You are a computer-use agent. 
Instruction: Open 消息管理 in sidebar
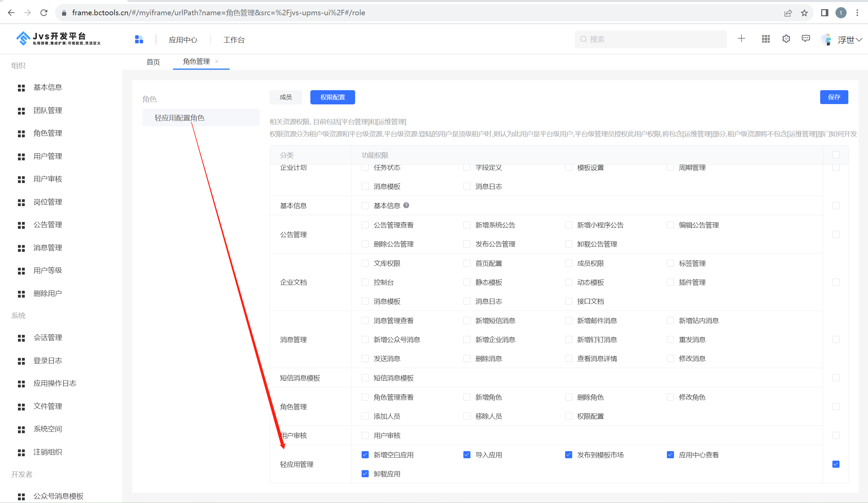click(47, 248)
